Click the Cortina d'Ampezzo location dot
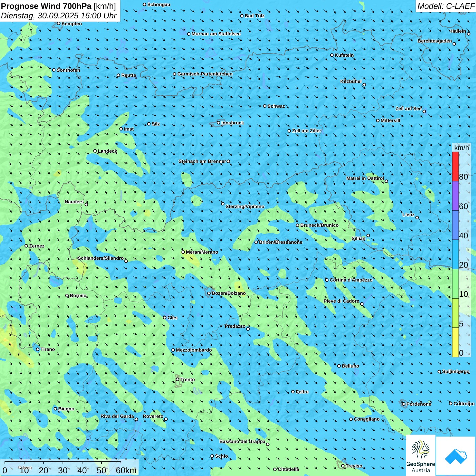Image resolution: width=476 pixels, height=476 pixels. (x=327, y=280)
